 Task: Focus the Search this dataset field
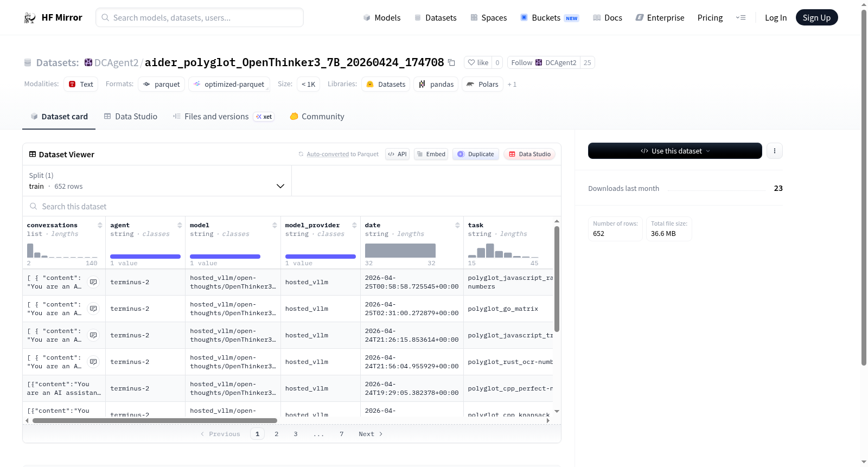pos(292,207)
